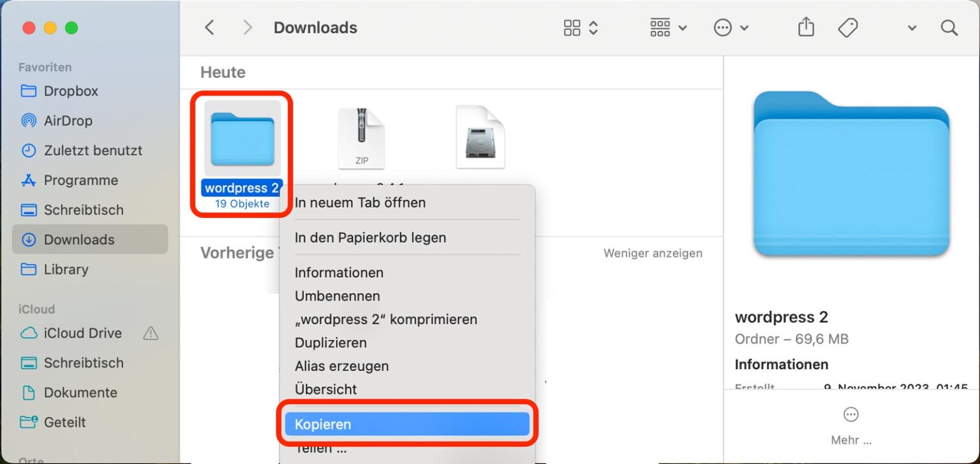Click the iCloud Drive warning triangle icon

point(151,333)
